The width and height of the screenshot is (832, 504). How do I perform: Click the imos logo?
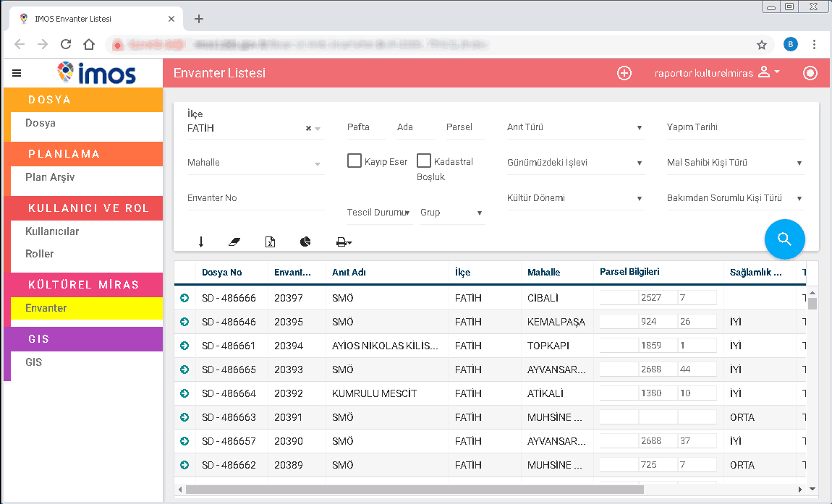click(x=96, y=73)
